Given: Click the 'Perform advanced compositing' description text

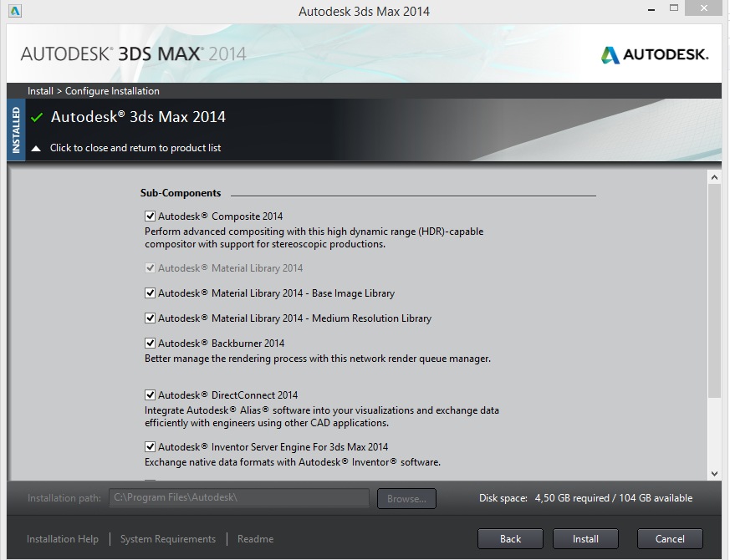Looking at the screenshot, I should coord(314,238).
